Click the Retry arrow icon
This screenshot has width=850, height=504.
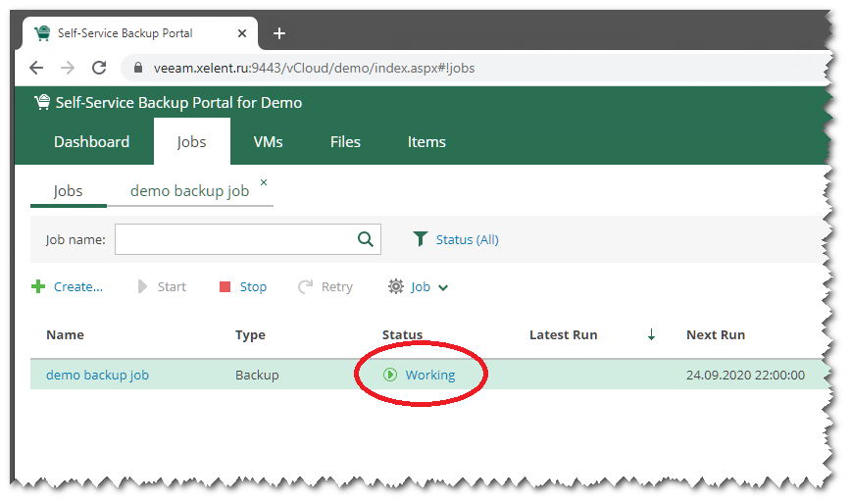[305, 286]
